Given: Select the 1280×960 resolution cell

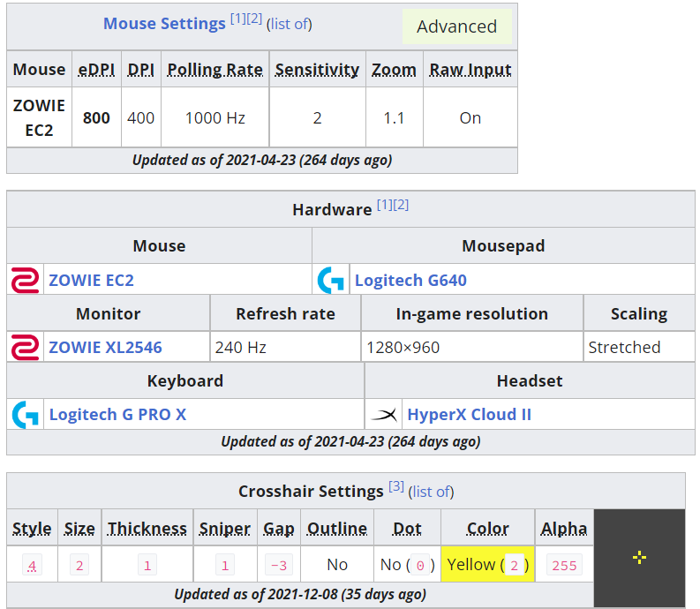Looking at the screenshot, I should tap(472, 347).
